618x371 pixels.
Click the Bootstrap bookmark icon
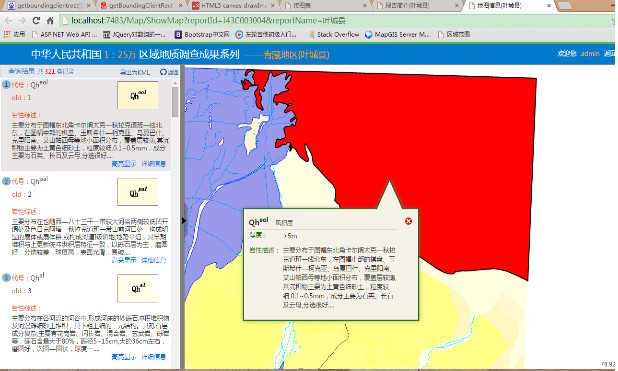[x=178, y=35]
